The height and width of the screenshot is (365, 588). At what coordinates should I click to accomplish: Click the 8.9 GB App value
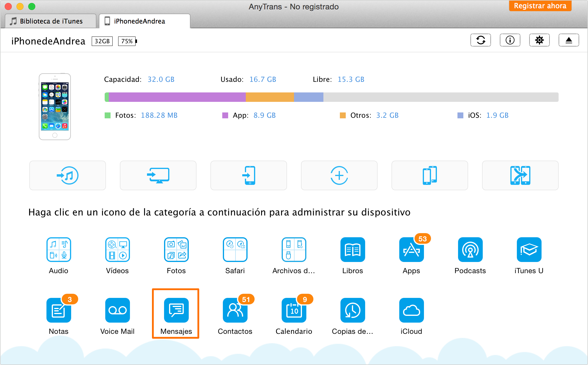265,115
